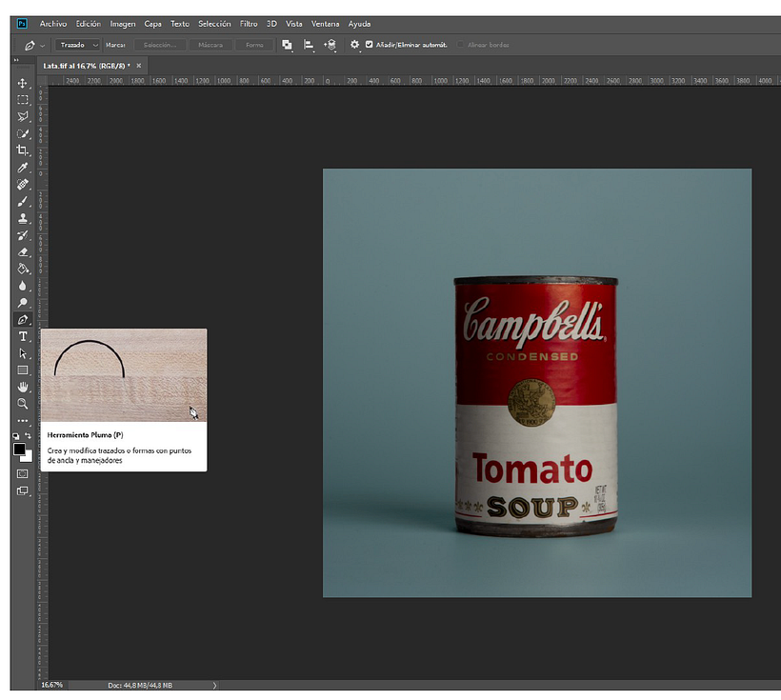Select the Crop tool

(x=23, y=150)
